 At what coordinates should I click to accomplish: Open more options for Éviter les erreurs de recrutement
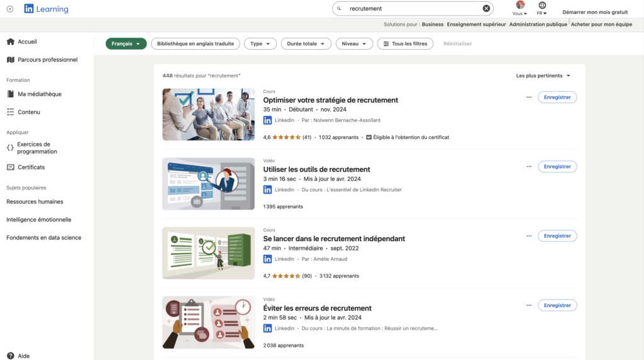[x=528, y=305]
